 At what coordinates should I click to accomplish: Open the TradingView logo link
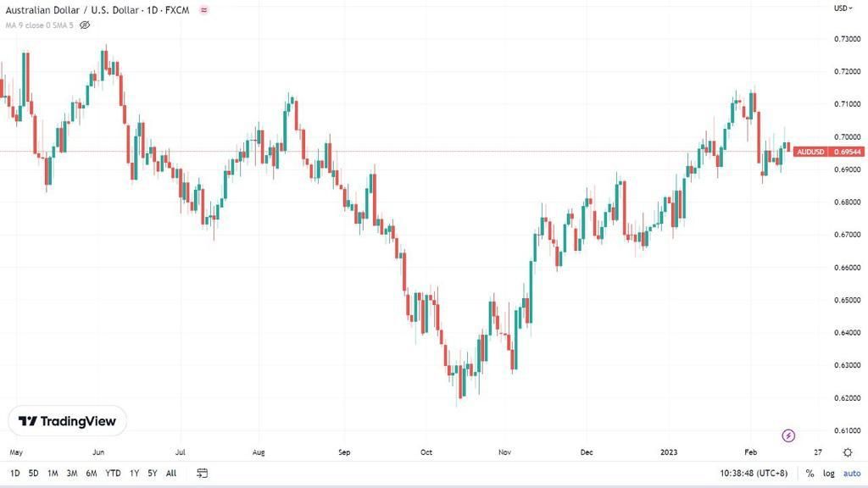(67, 421)
